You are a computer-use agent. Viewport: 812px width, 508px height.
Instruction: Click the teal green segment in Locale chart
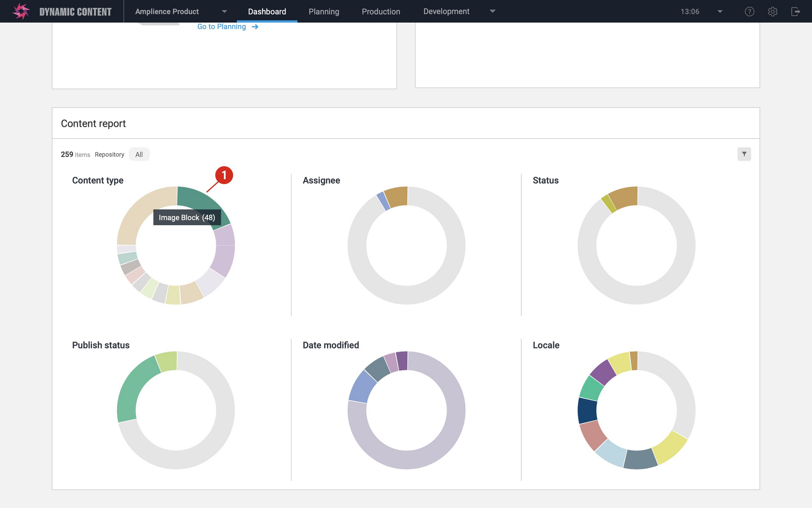point(591,387)
